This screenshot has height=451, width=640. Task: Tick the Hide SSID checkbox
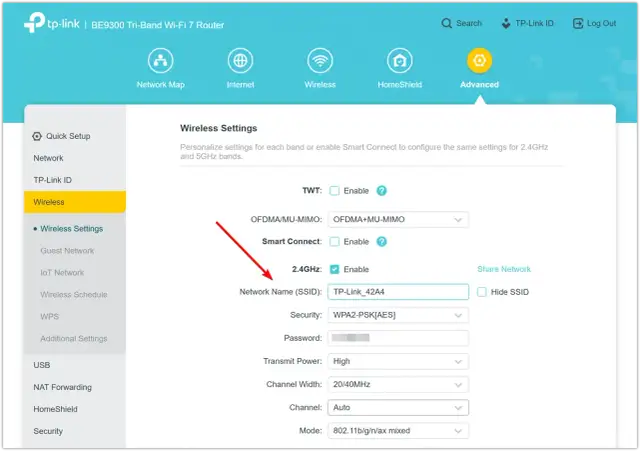(x=482, y=292)
